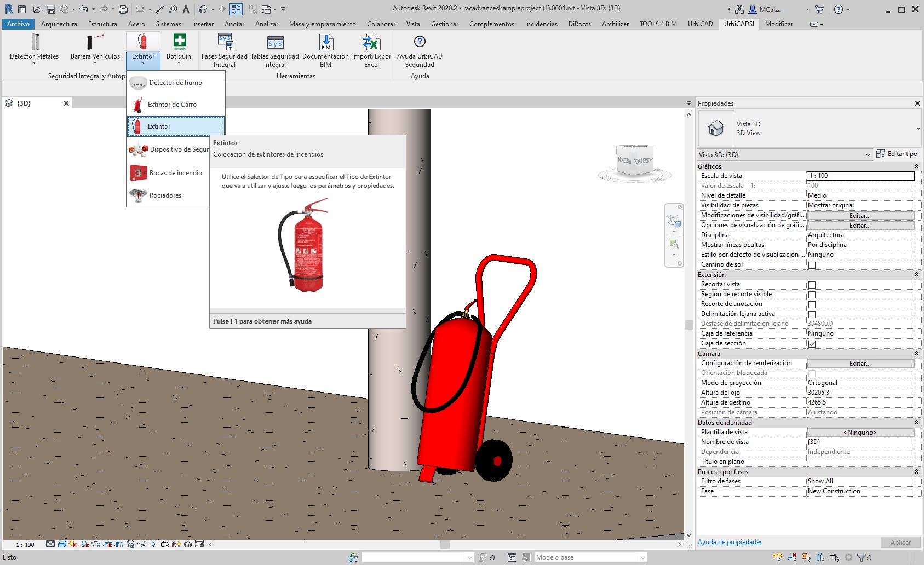Choose Extintor de Carro from menu

172,105
